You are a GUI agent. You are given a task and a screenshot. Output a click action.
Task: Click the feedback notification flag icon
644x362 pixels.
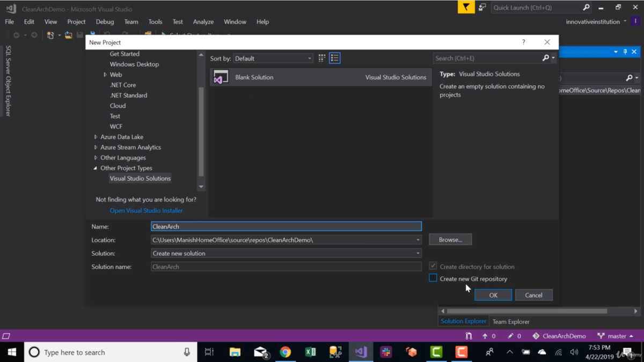click(466, 8)
